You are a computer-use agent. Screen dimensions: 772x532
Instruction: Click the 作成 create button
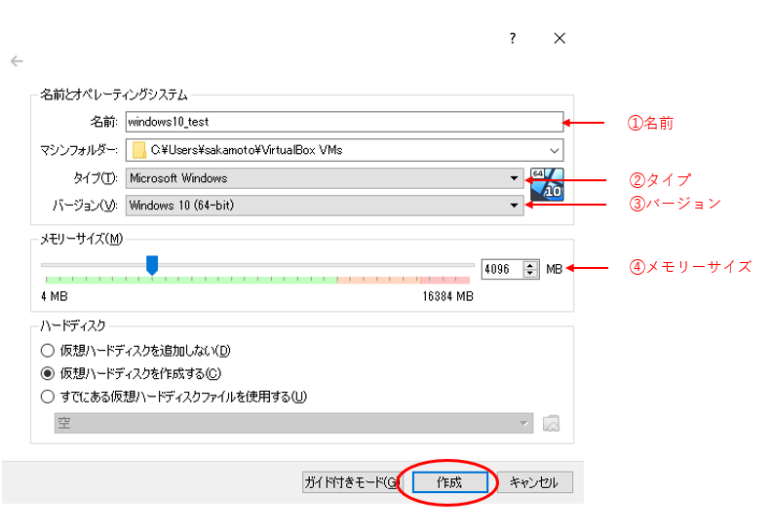[x=449, y=482]
